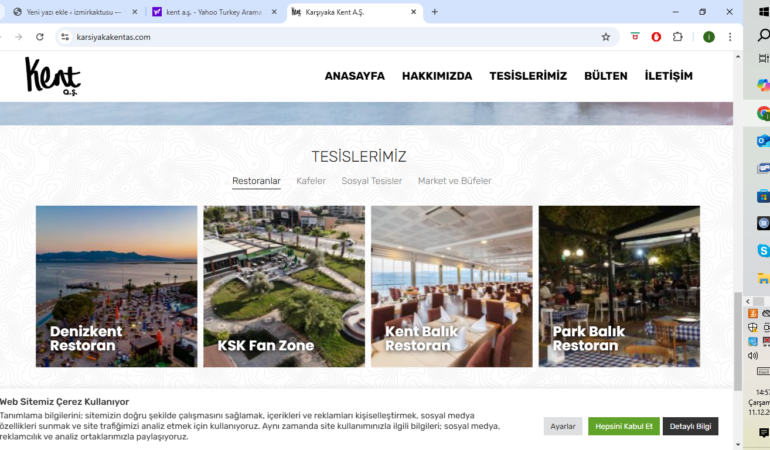Click the system tray volume icon

coord(753,356)
